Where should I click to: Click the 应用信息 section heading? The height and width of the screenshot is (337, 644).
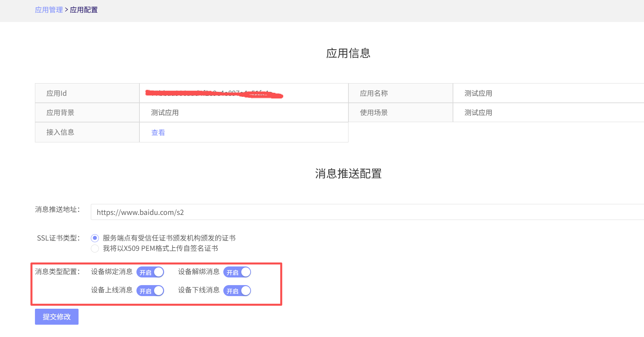point(348,53)
